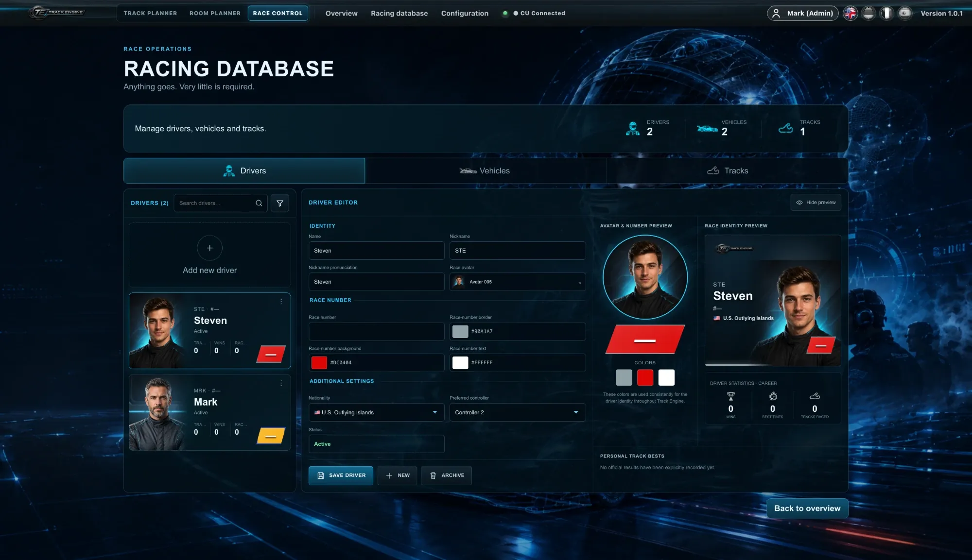Open the Configuration menu item
This screenshot has width=972, height=560.
(465, 13)
